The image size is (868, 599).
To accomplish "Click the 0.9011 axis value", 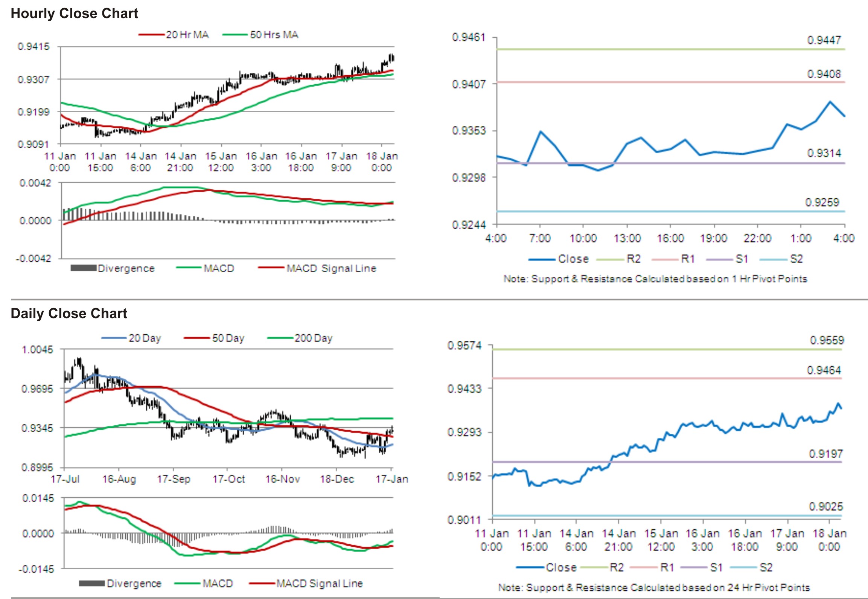I will [464, 520].
